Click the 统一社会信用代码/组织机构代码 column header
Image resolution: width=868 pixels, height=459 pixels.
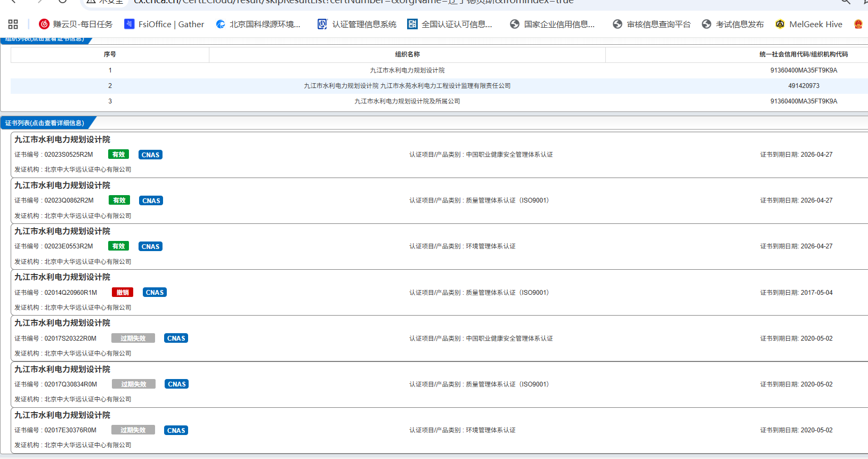[x=804, y=54]
